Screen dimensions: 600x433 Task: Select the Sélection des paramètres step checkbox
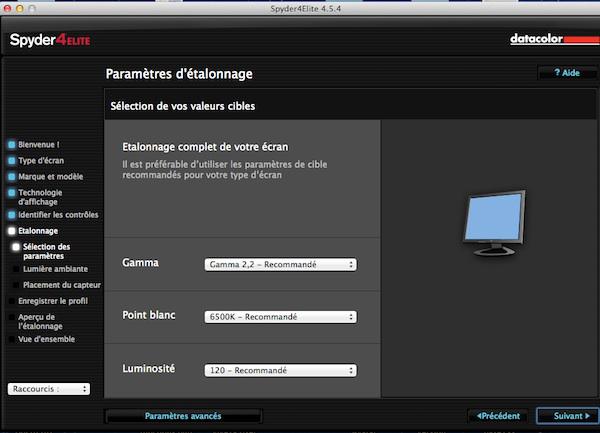click(16, 246)
